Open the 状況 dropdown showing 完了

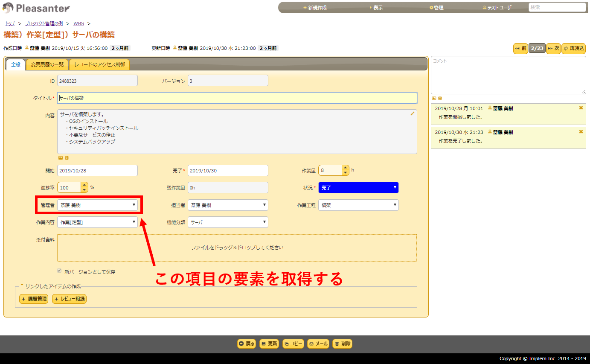pos(358,187)
